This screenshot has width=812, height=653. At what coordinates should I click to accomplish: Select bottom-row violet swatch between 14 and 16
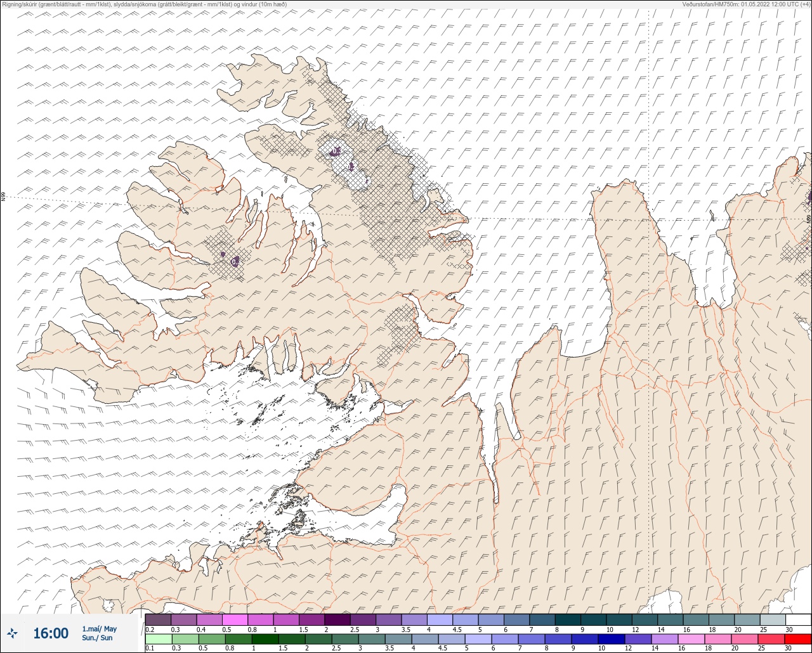tap(665, 638)
